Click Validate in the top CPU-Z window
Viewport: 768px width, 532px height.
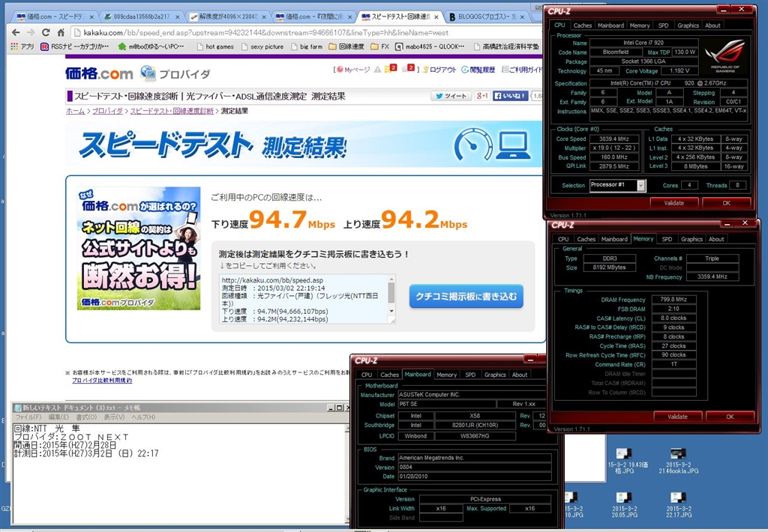[x=674, y=202]
